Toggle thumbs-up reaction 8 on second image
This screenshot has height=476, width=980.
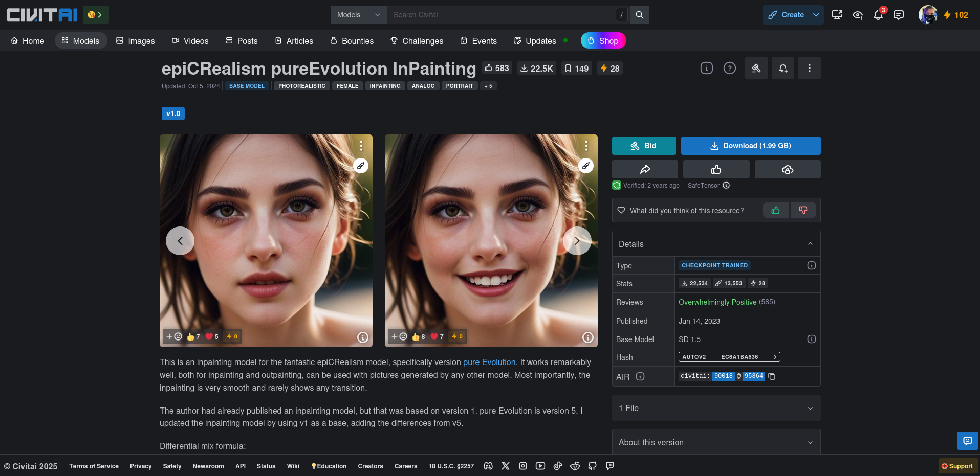click(419, 336)
